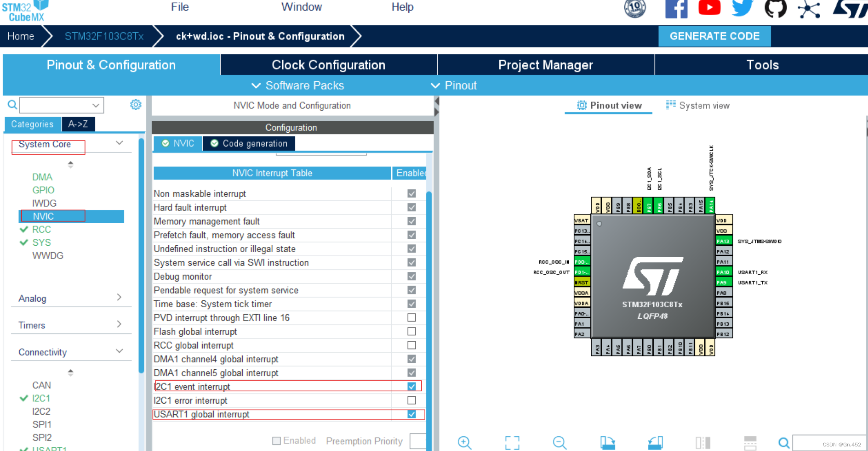Click GENERATE CODE button
The width and height of the screenshot is (868, 451).
click(714, 36)
